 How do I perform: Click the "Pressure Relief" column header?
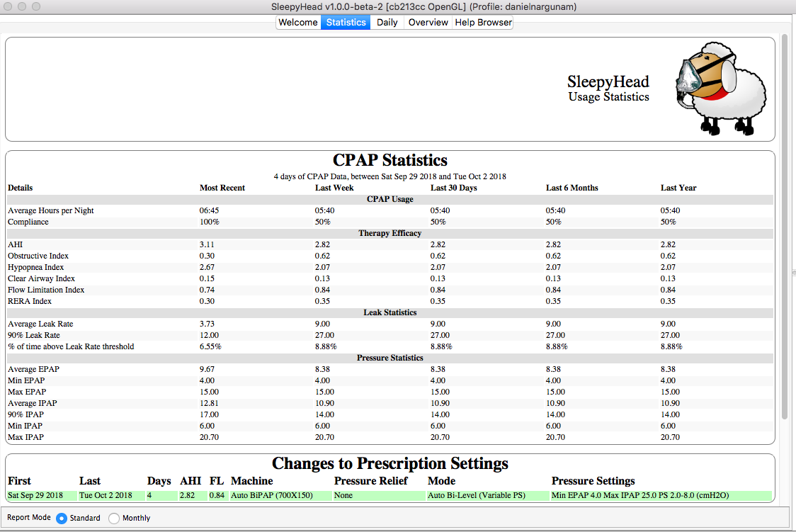click(371, 481)
